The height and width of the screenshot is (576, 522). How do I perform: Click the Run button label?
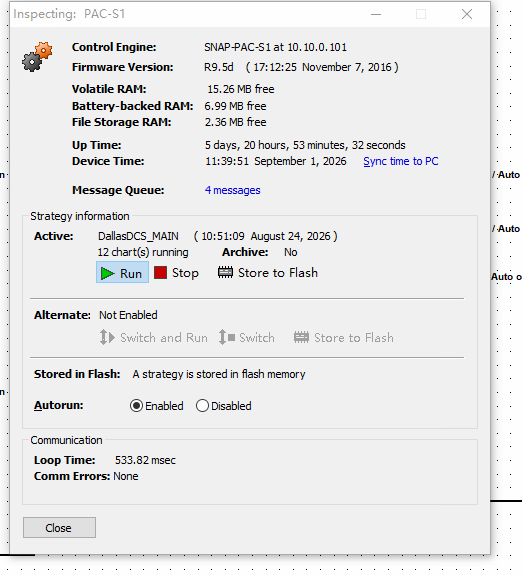[131, 274]
